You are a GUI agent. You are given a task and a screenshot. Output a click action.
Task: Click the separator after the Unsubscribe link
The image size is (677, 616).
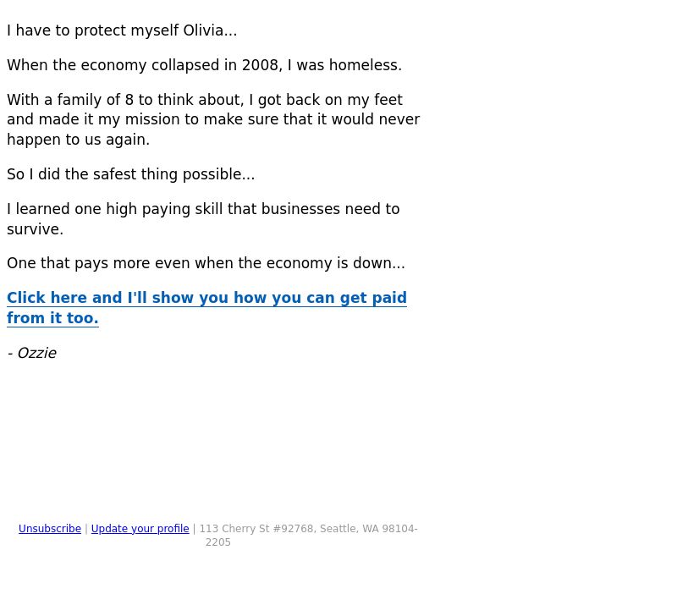pos(86,529)
